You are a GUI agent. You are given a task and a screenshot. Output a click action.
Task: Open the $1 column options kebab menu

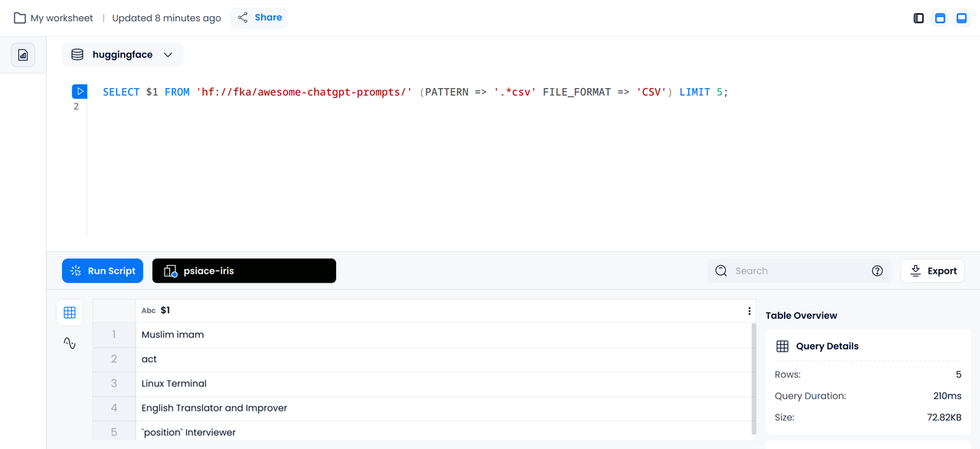click(749, 311)
